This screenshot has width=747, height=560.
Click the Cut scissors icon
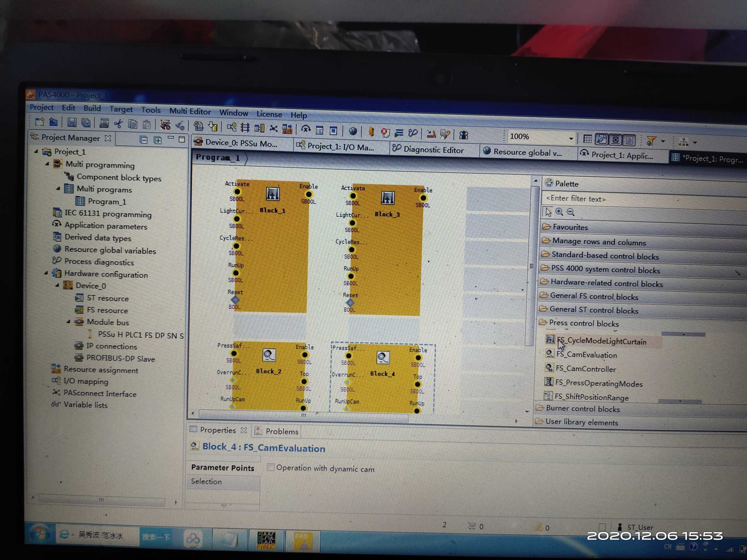[118, 124]
